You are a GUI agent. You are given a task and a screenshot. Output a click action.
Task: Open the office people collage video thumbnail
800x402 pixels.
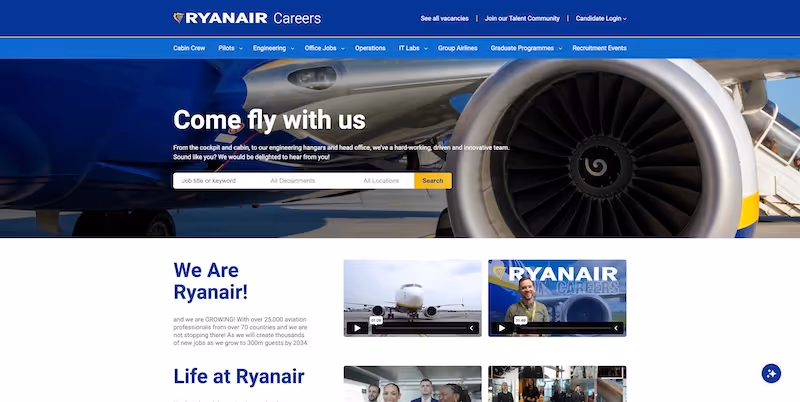(557, 384)
